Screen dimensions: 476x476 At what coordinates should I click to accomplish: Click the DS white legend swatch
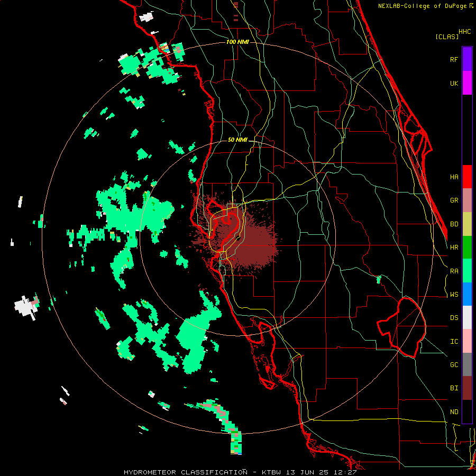(467, 317)
